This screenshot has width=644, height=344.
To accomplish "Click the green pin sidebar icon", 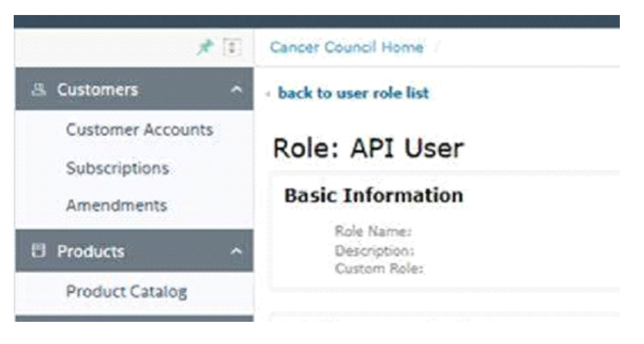I will click(x=205, y=47).
